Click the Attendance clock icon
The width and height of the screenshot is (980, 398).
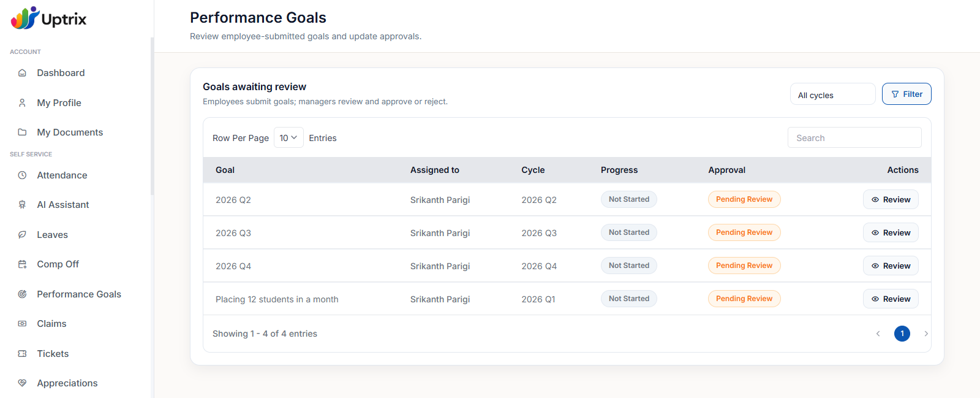click(x=22, y=175)
